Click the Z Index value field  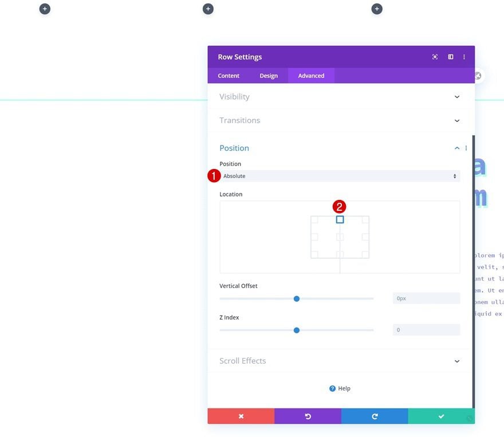point(426,330)
